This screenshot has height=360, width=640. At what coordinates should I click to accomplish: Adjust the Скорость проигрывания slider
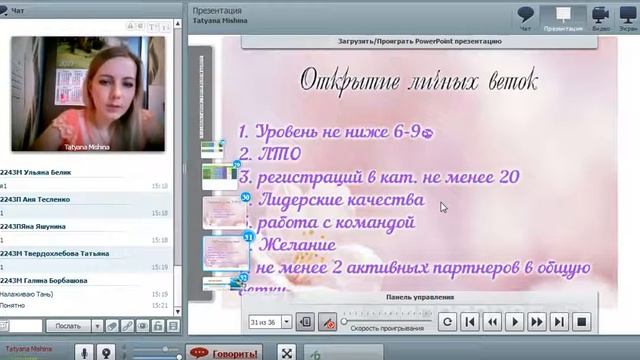coord(387,321)
